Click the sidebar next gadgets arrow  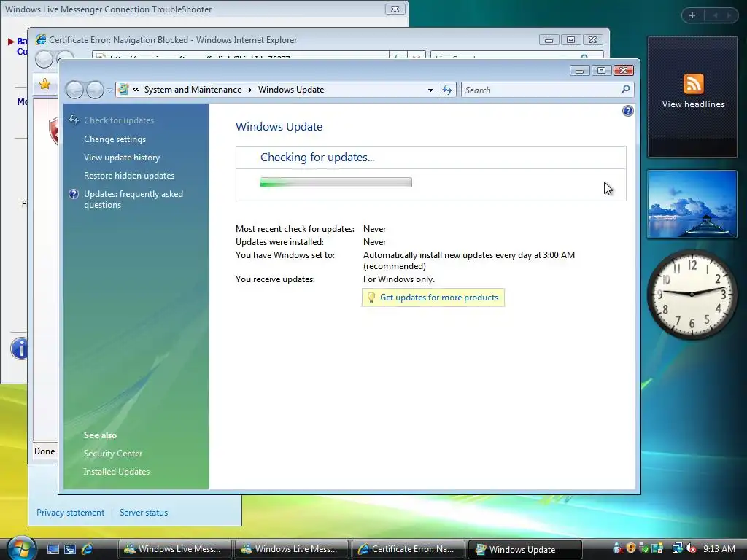coord(729,15)
